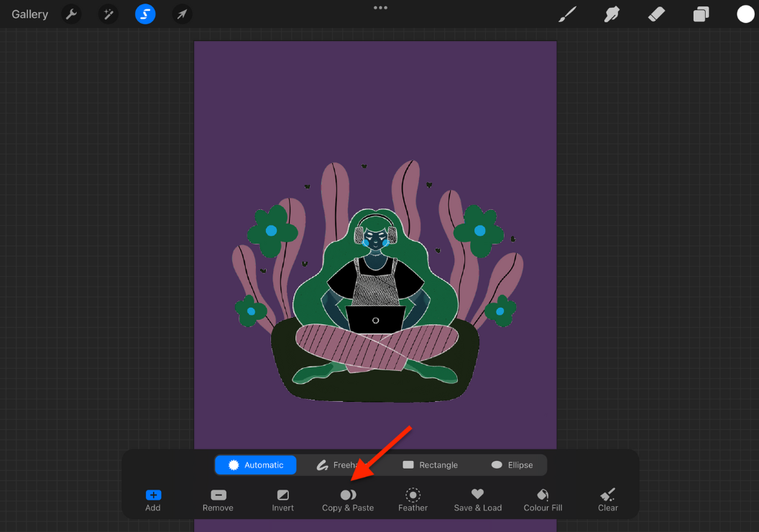Enable Automatic selection mode
Viewport: 759px width, 532px height.
255,464
